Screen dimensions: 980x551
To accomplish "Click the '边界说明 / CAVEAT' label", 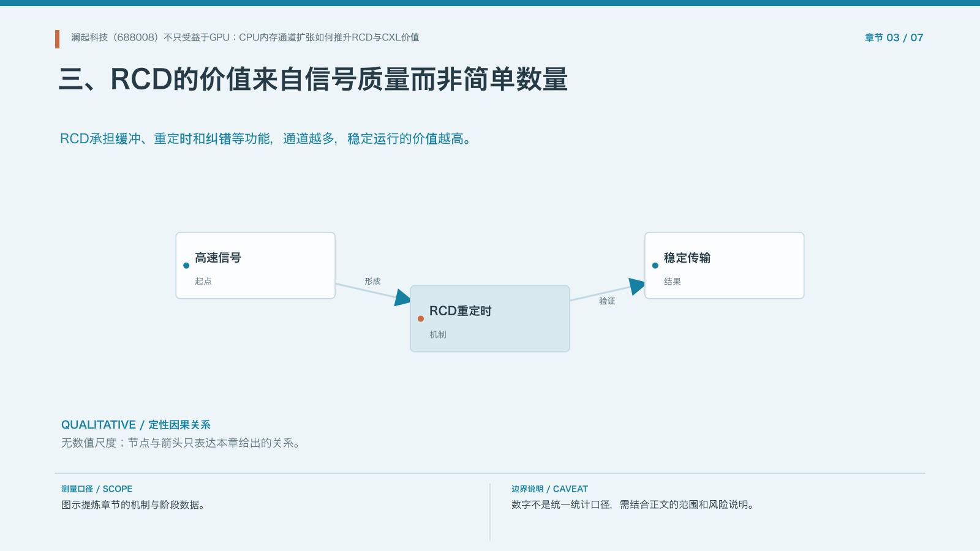I will tap(549, 489).
